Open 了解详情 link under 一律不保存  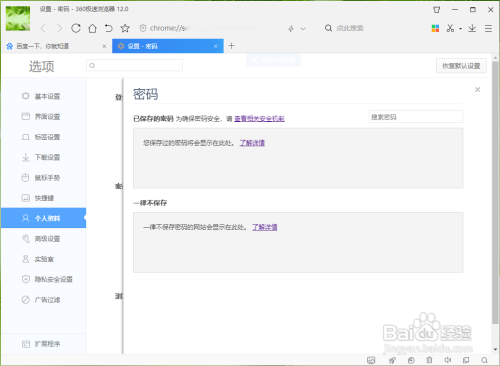[265, 227]
